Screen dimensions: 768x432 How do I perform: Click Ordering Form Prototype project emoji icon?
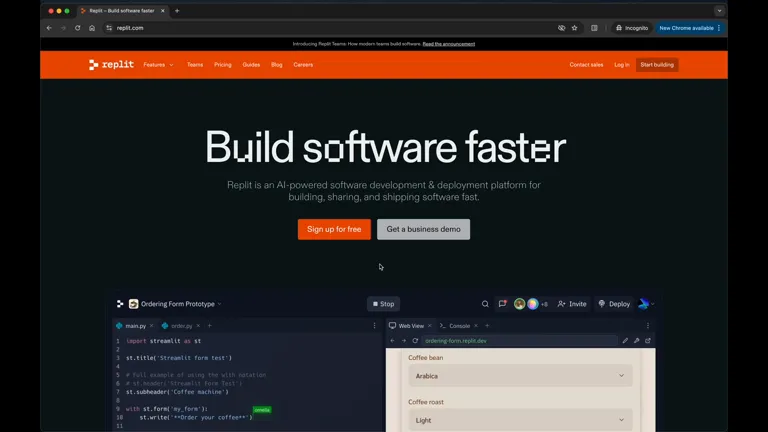click(133, 304)
